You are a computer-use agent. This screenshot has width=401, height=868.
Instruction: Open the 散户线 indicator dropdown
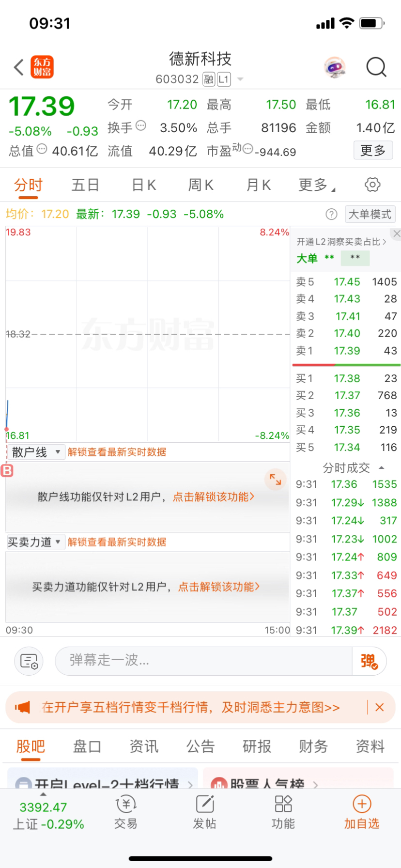pyautogui.click(x=35, y=452)
